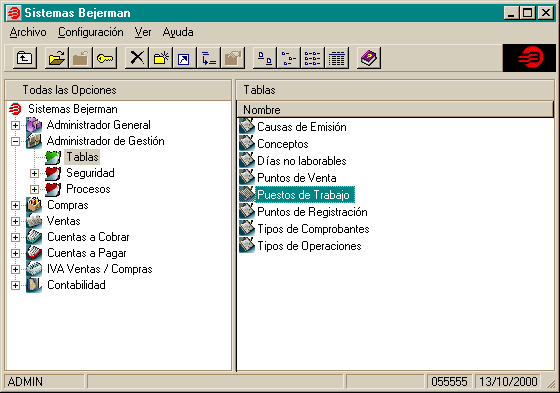This screenshot has width=560, height=393.
Task: Switch to large icons view
Action: tap(265, 58)
